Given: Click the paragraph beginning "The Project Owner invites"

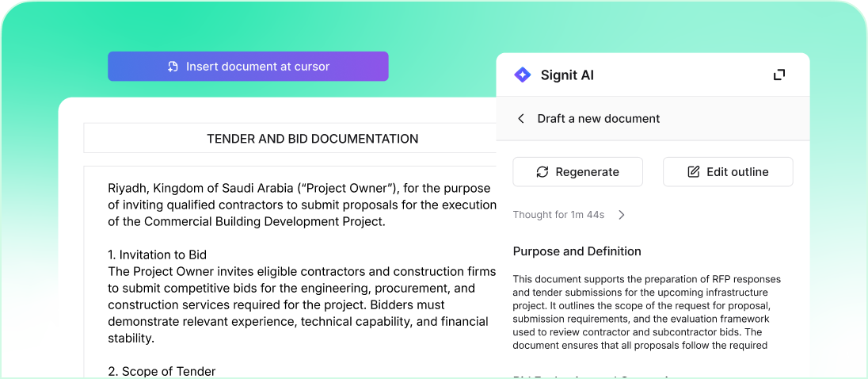Looking at the screenshot, I should coord(301,304).
